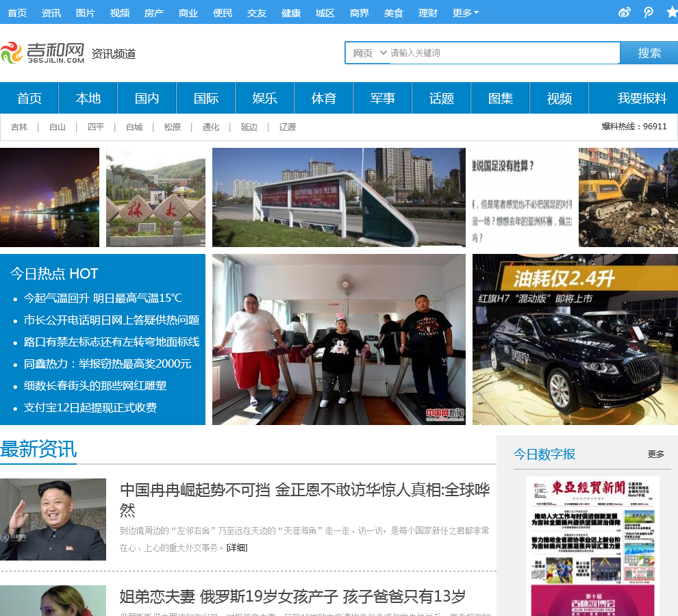Click the 搜索 search button
This screenshot has width=678, height=616.
(x=649, y=53)
